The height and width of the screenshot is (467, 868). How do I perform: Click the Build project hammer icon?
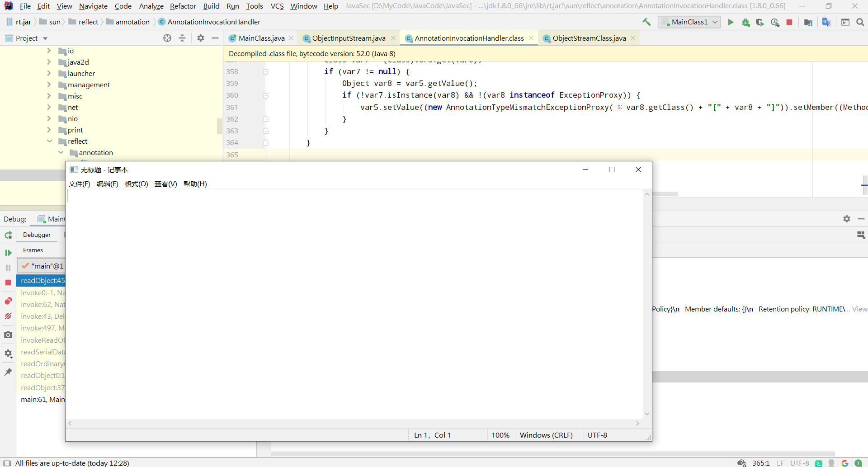click(646, 22)
